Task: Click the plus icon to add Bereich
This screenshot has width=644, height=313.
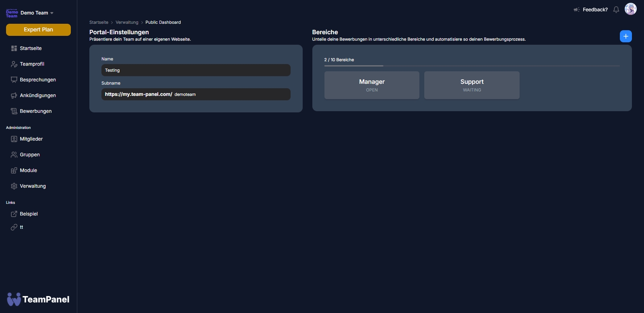Action: click(x=625, y=36)
